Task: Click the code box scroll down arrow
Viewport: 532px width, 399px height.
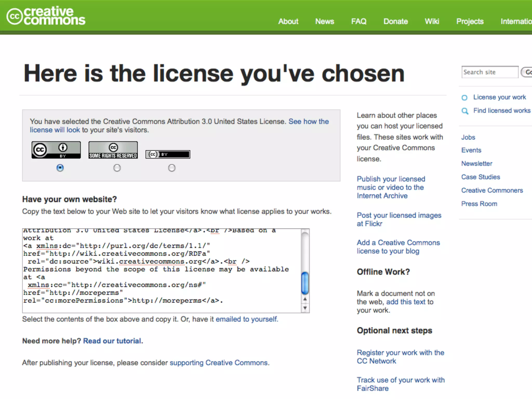Action: [305, 308]
